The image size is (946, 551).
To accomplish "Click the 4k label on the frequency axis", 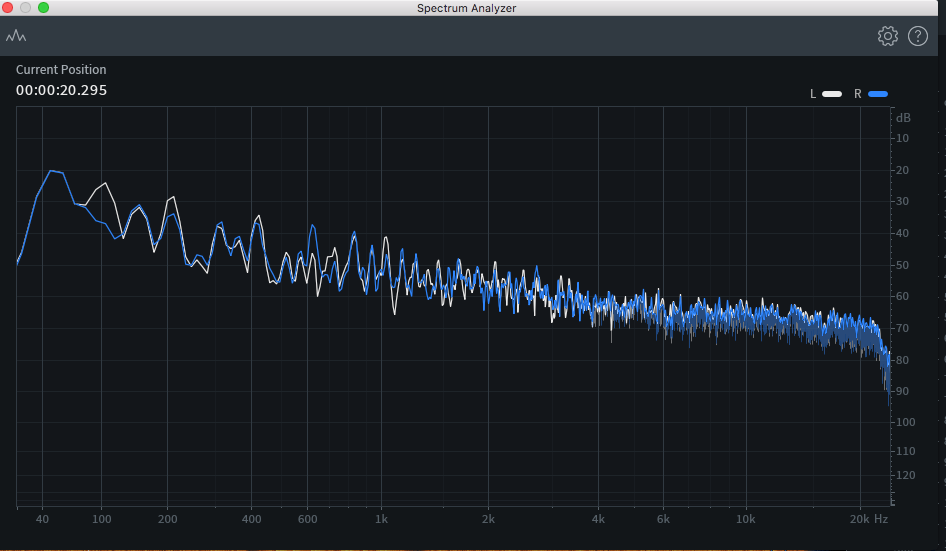I will pyautogui.click(x=598, y=519).
